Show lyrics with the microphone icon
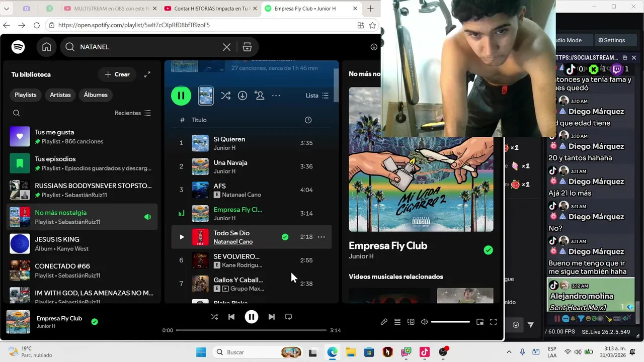 point(384,322)
